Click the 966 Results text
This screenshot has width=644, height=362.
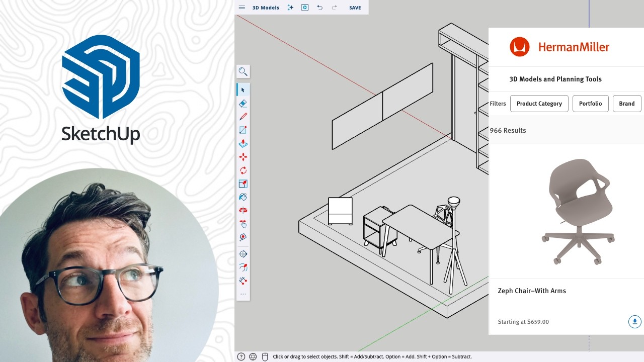(x=508, y=130)
